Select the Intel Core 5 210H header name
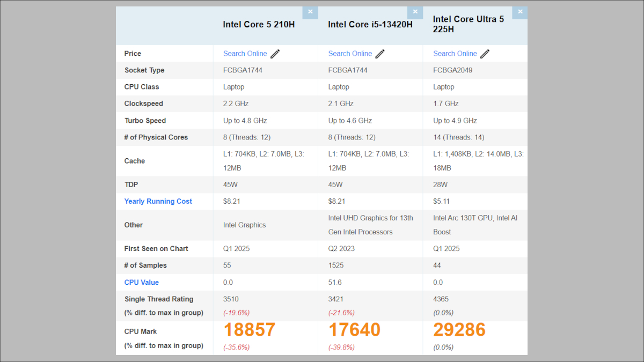This screenshot has width=644, height=362. (259, 25)
